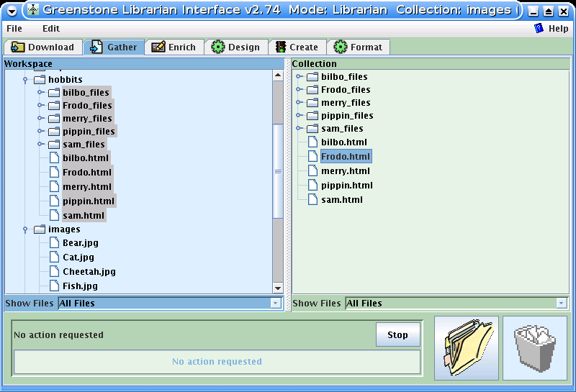Select merry.html in the Collection panel
This screenshot has height=392, width=576.
point(345,170)
